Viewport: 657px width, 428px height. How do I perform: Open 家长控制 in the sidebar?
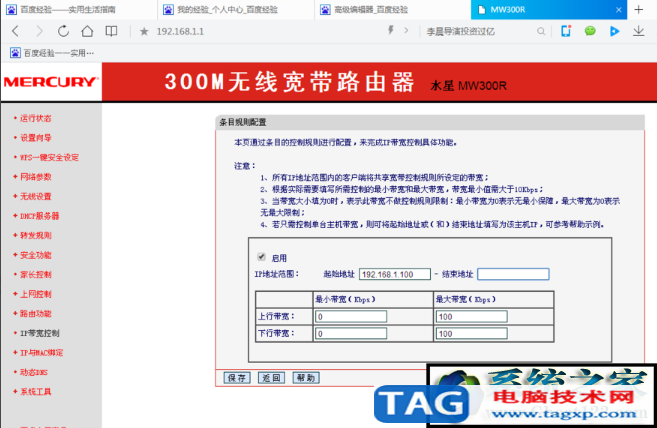pos(36,275)
